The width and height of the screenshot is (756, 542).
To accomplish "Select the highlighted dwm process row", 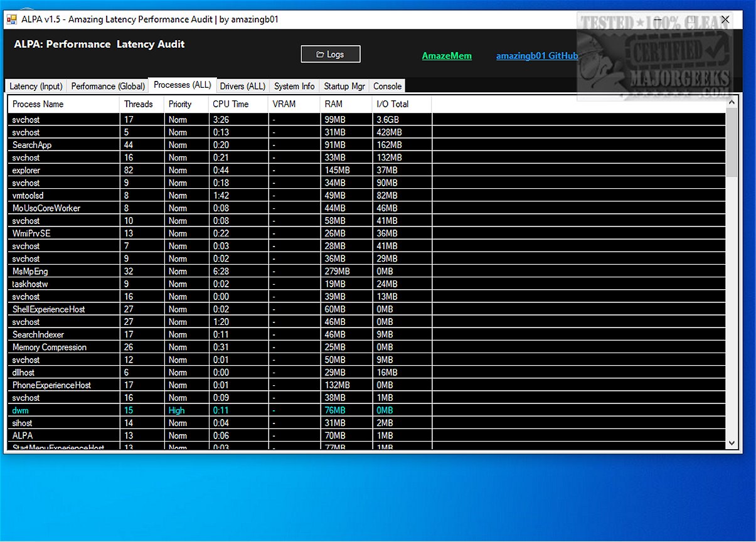I will (367, 410).
